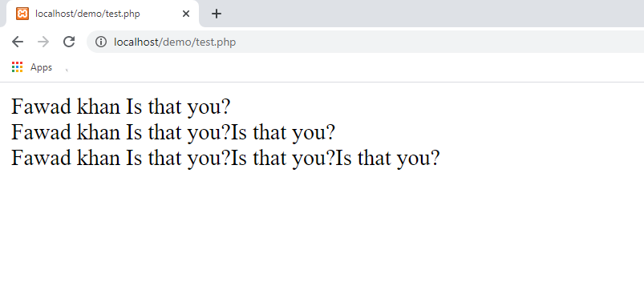Click the second output line of text
644x302 pixels.
pos(173,132)
